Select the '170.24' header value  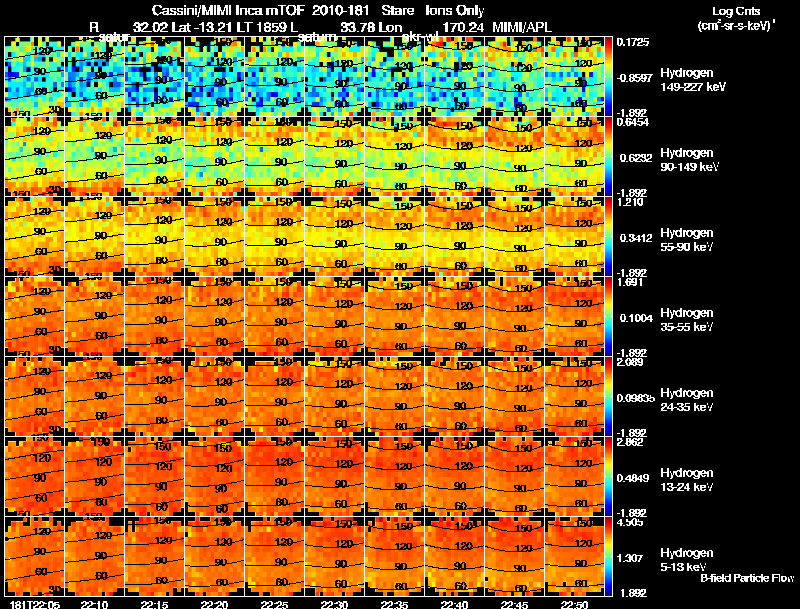pos(463,27)
